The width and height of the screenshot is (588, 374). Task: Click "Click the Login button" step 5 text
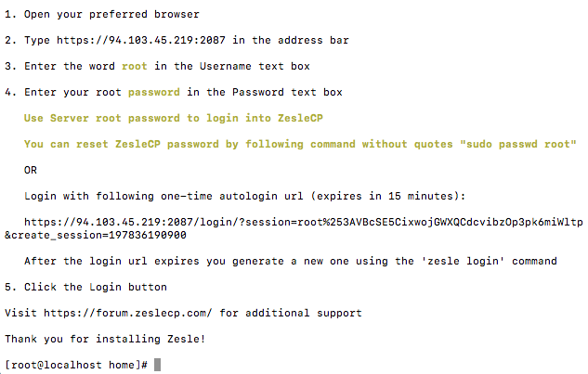(96, 287)
